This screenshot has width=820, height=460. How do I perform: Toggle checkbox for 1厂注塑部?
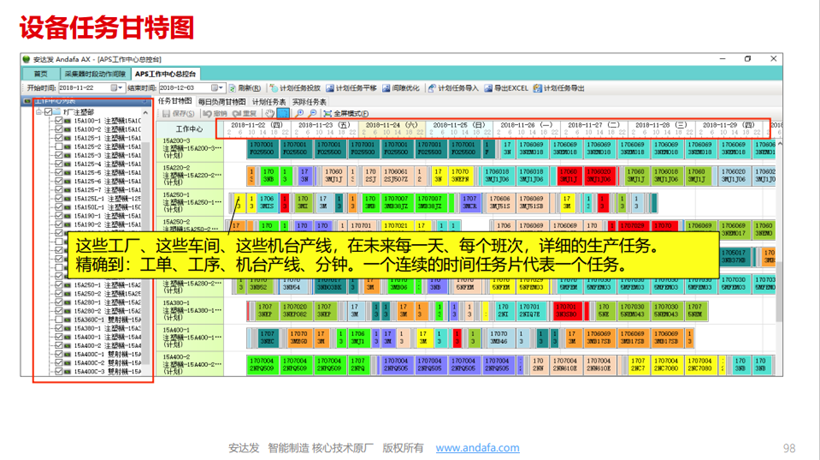click(x=48, y=112)
